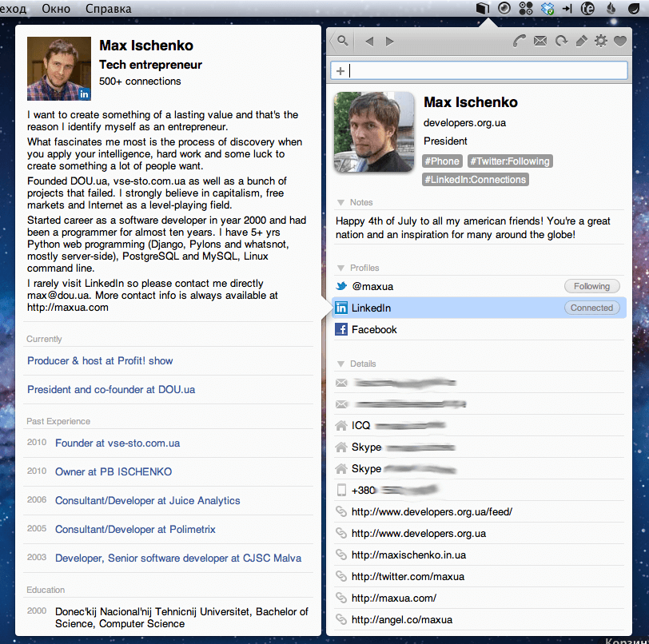Viewport: 649px width, 644px height.
Task: Open http://angel.co/maxua link
Action: point(402,619)
